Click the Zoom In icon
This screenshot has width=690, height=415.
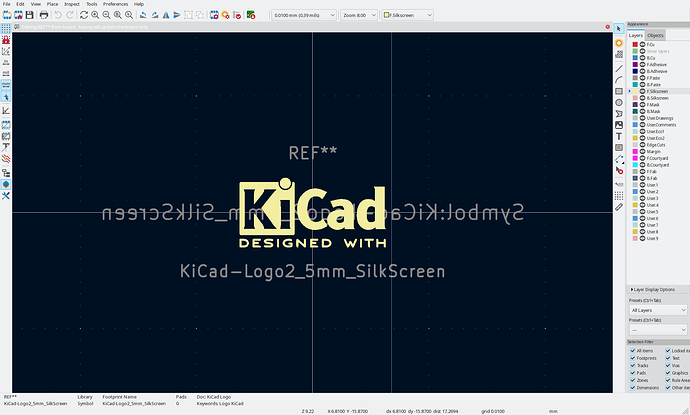click(x=95, y=15)
